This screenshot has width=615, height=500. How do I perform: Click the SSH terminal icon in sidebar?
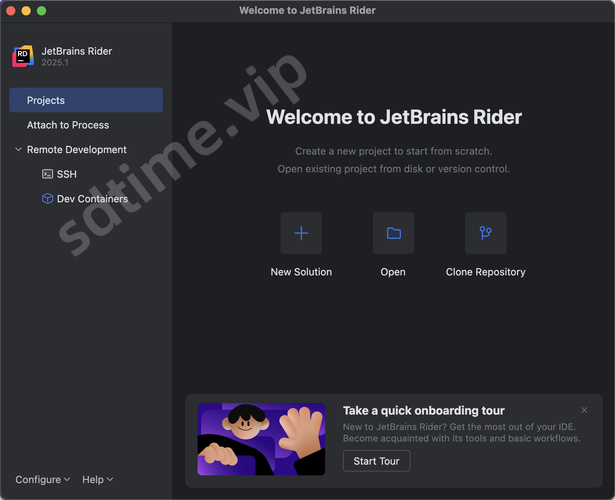[x=47, y=174]
